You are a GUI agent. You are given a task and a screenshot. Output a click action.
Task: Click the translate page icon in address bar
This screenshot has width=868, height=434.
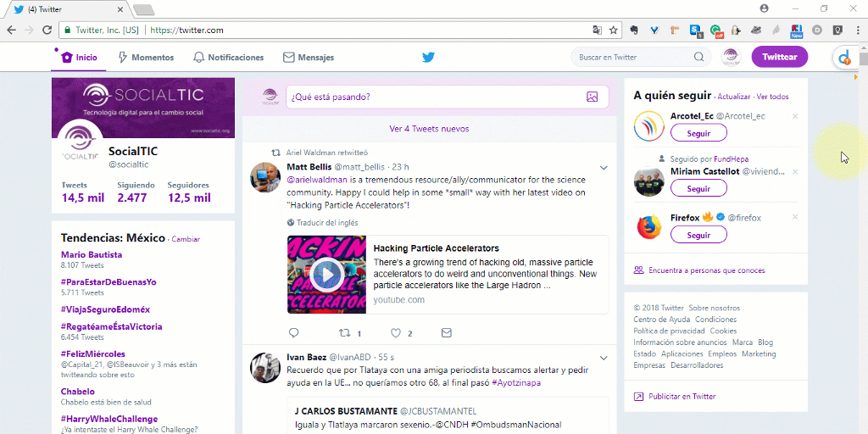(x=598, y=30)
